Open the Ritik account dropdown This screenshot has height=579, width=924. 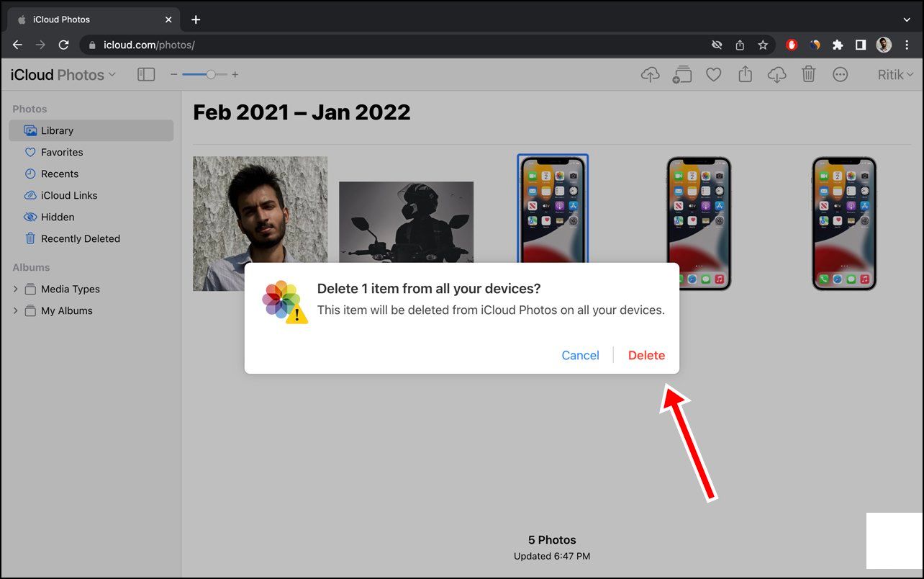pos(896,74)
